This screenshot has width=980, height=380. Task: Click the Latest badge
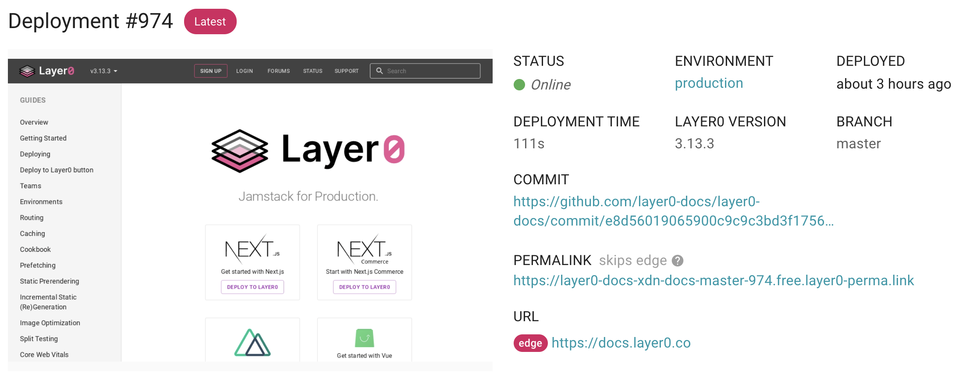click(210, 22)
